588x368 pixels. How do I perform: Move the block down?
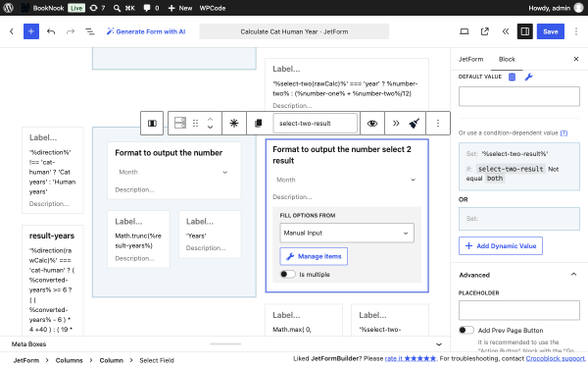210,128
